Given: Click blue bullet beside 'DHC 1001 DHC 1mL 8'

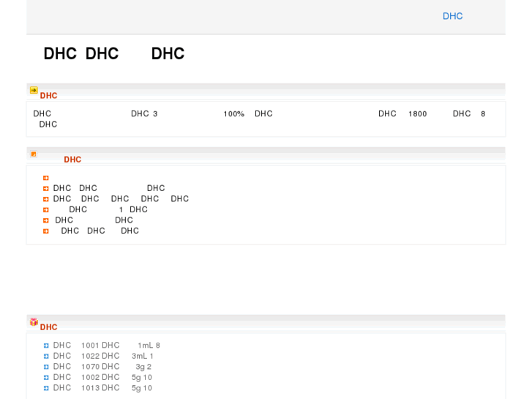Looking at the screenshot, I should tap(46, 346).
